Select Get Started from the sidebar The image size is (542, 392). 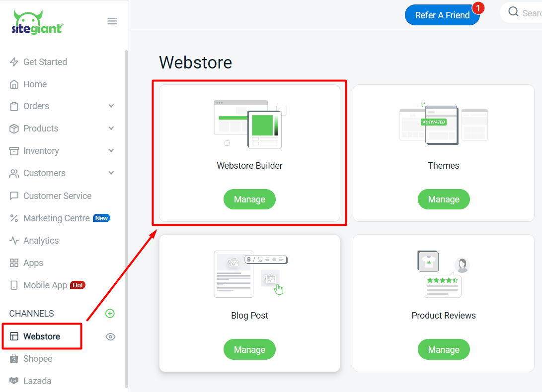point(45,62)
